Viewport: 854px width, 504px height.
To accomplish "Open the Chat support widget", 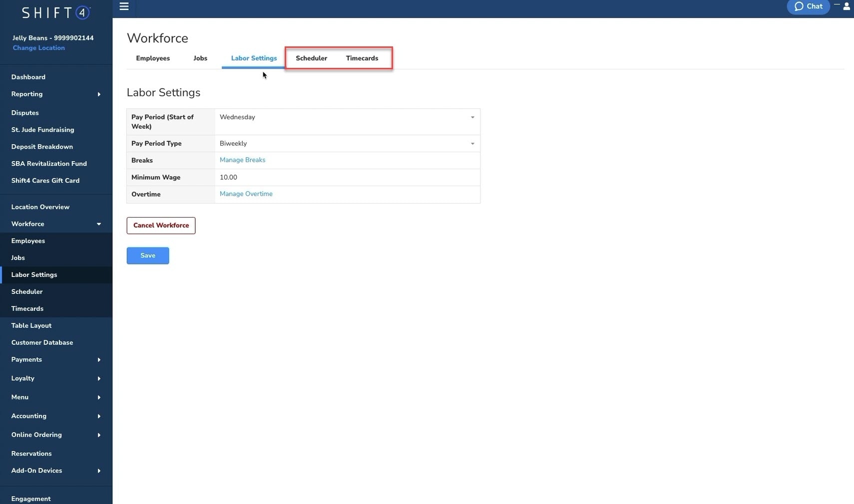I will pyautogui.click(x=808, y=6).
